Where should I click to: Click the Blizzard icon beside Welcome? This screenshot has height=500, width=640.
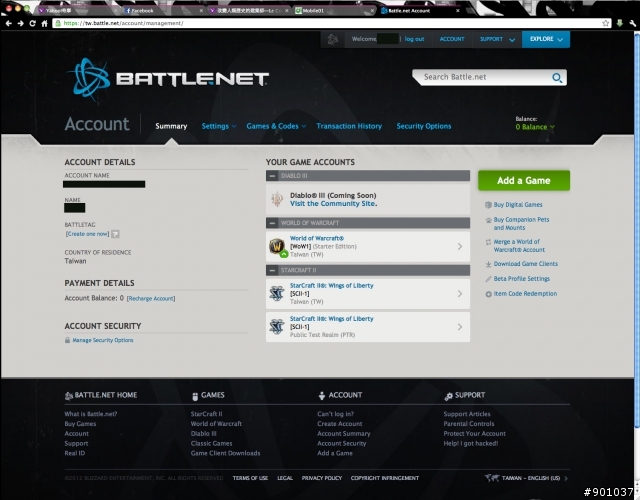click(x=333, y=39)
